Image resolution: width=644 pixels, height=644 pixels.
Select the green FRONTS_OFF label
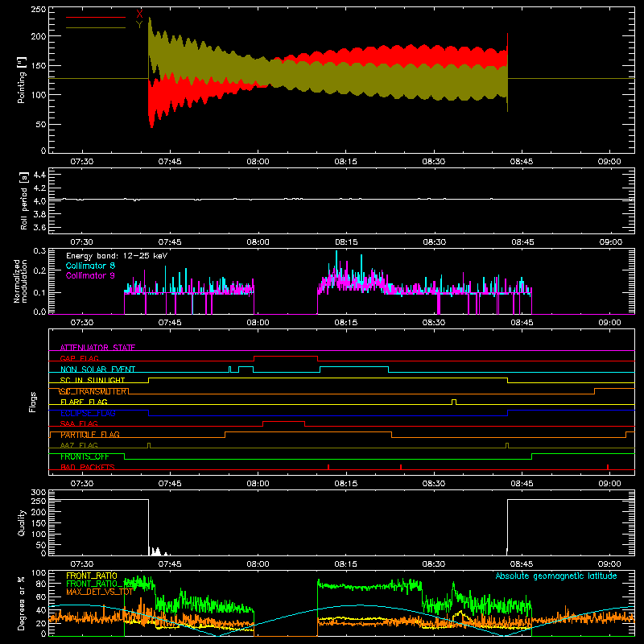(85, 456)
